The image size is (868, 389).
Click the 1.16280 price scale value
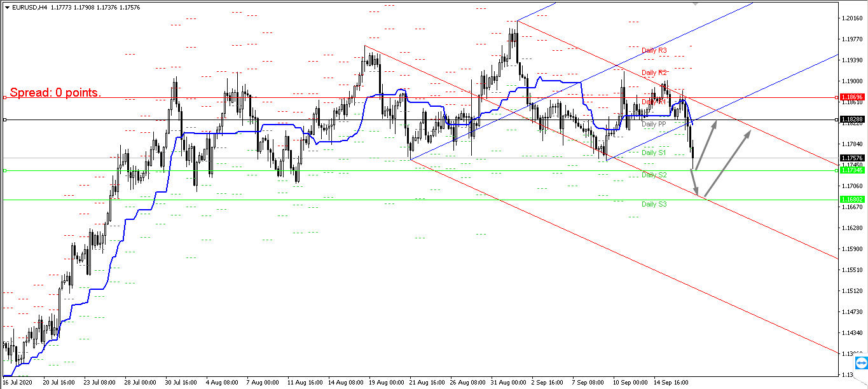[x=851, y=228]
